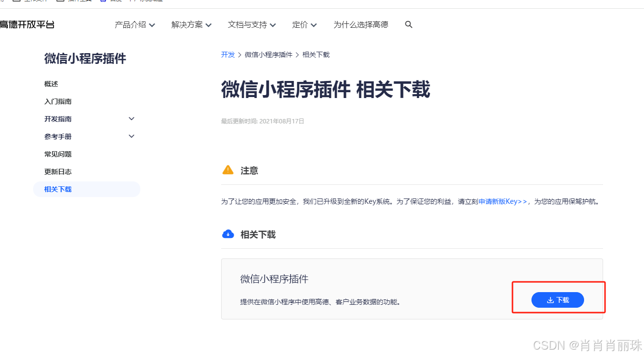644x356 pixels.
Task: Click the 开发 breadcrumb link
Action: point(228,55)
